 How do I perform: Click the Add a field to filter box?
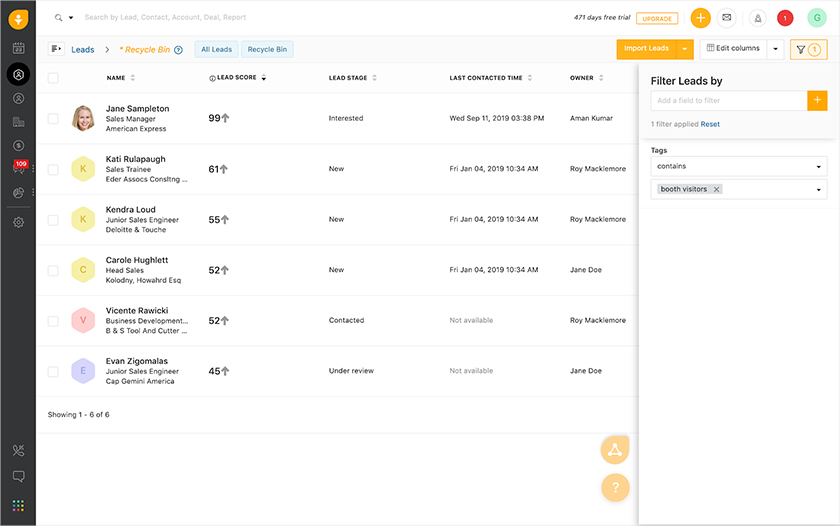tap(729, 101)
